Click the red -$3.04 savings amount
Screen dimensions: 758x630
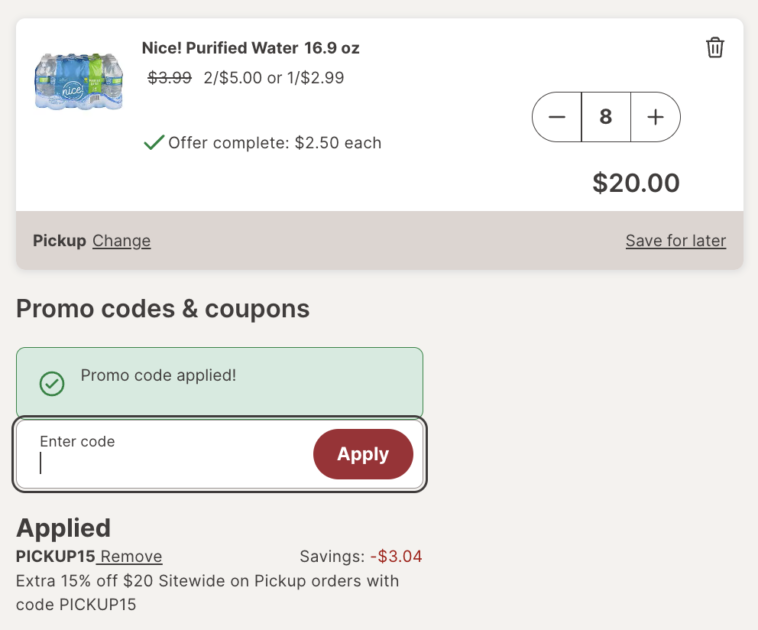(x=396, y=557)
